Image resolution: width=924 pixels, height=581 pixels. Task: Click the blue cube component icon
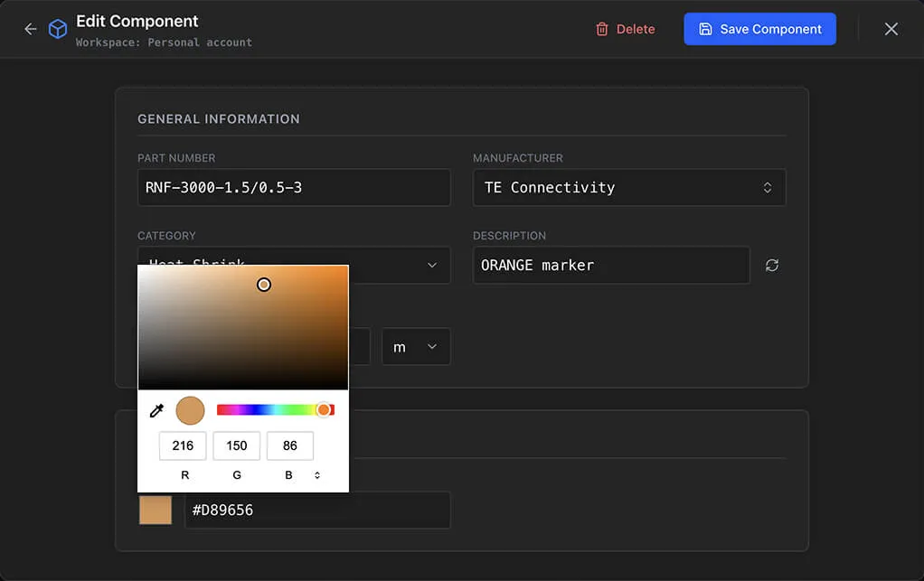(57, 28)
